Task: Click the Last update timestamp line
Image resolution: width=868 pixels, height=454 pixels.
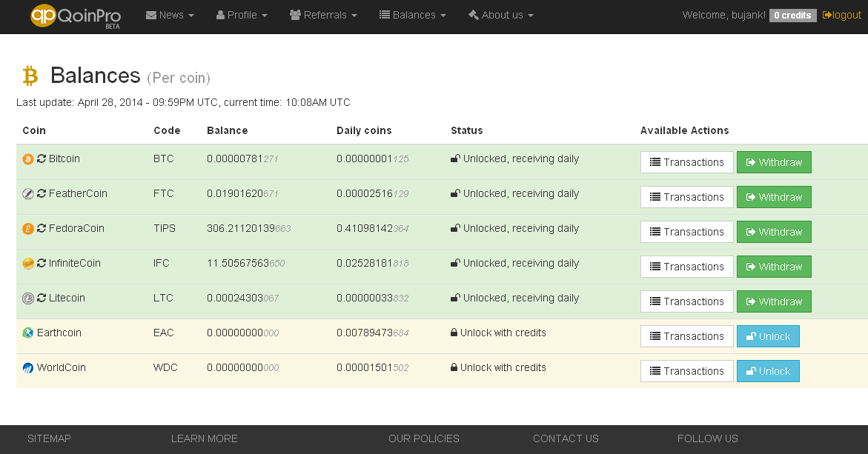Action: click(x=183, y=103)
